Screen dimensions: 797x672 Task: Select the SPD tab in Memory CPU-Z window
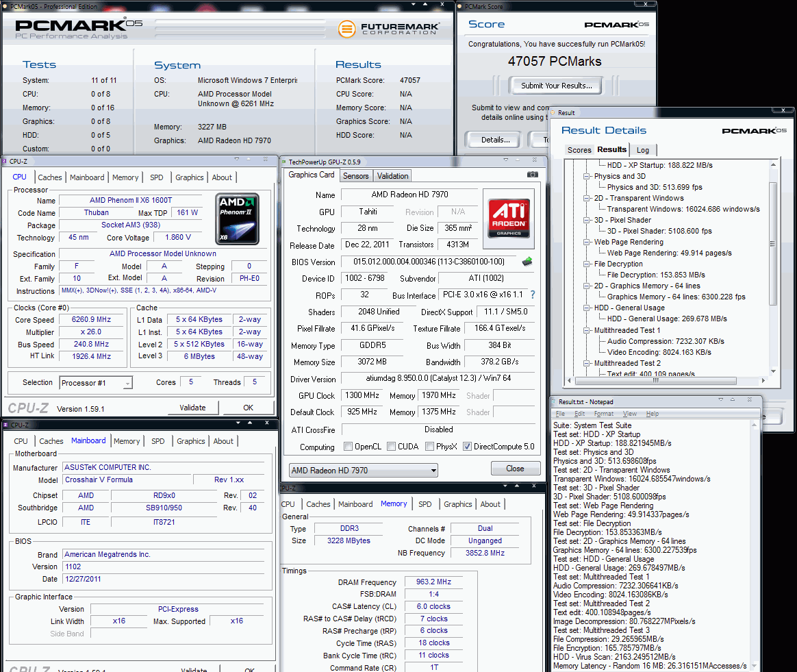coord(425,504)
